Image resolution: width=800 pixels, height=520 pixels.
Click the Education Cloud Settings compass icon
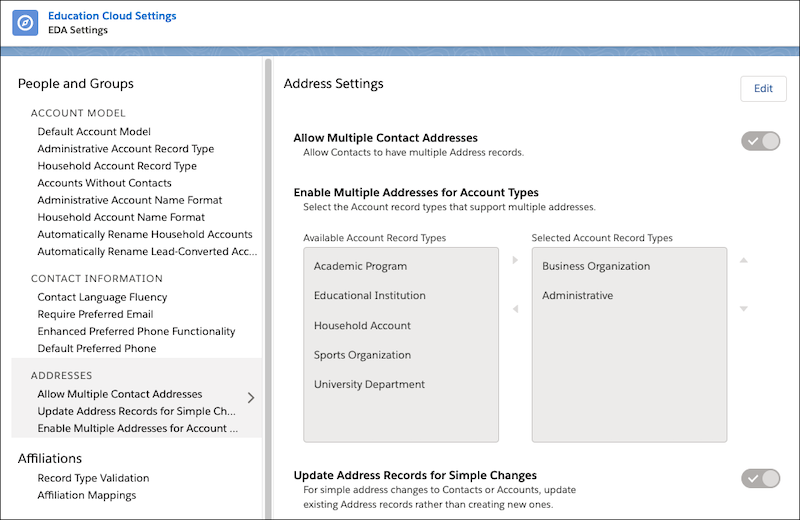click(25, 23)
